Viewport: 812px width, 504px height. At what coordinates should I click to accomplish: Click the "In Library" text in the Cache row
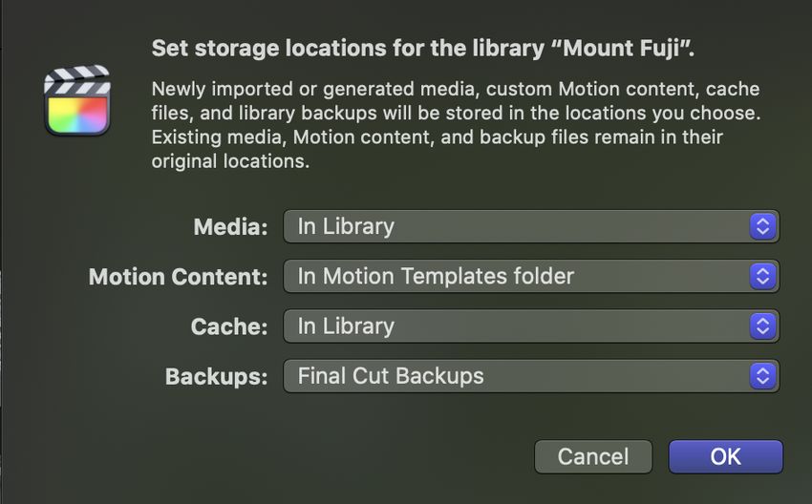point(346,326)
